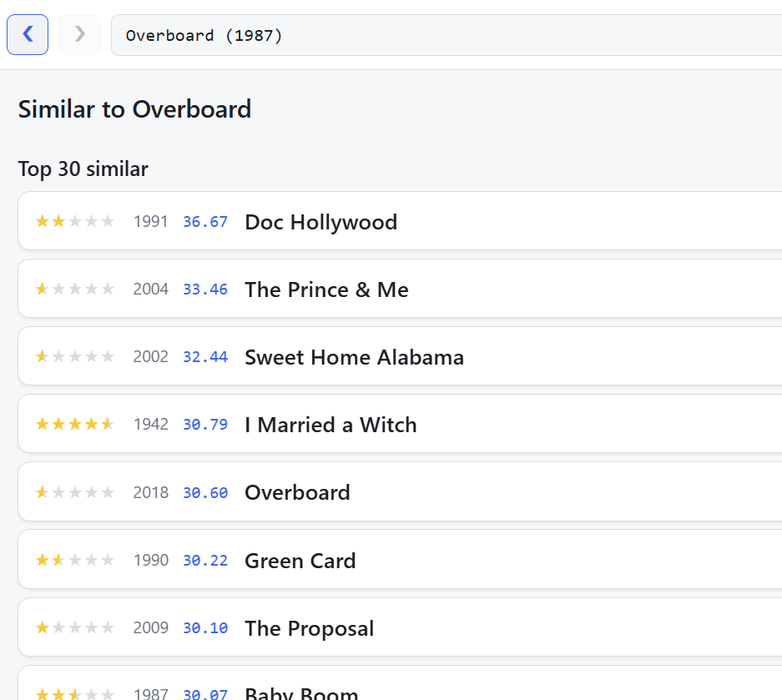
Task: Click the star rating for Green Card
Action: [x=75, y=560]
